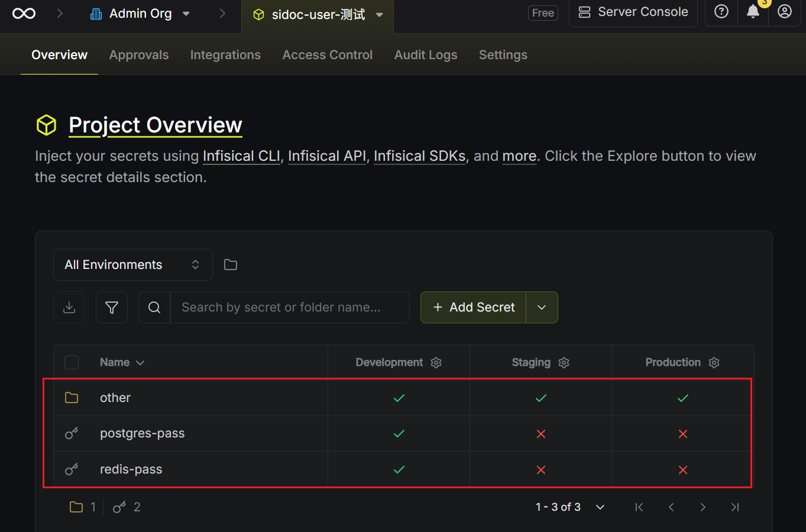
Task: Expand the All Environments dropdown
Action: pyautogui.click(x=132, y=265)
